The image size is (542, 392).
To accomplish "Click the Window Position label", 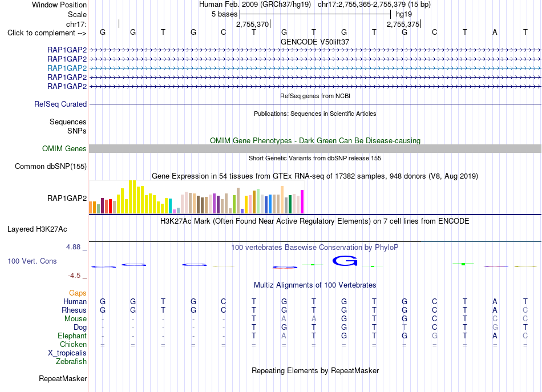I will click(x=59, y=5).
